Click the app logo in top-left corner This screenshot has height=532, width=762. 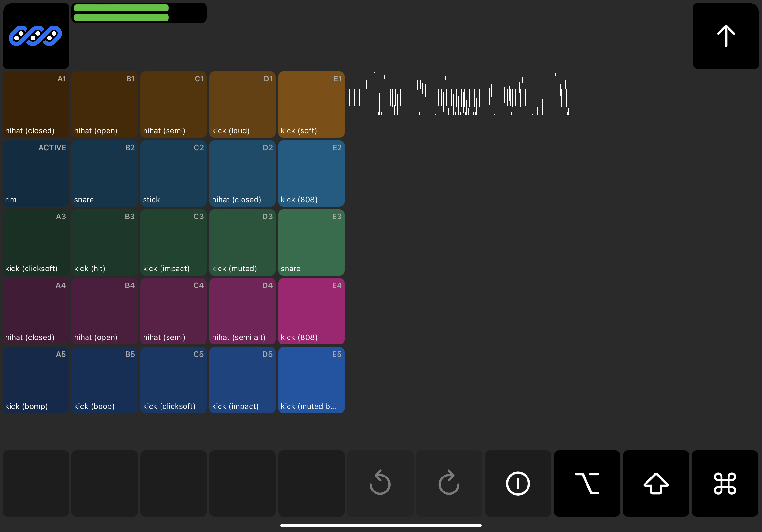click(x=35, y=35)
